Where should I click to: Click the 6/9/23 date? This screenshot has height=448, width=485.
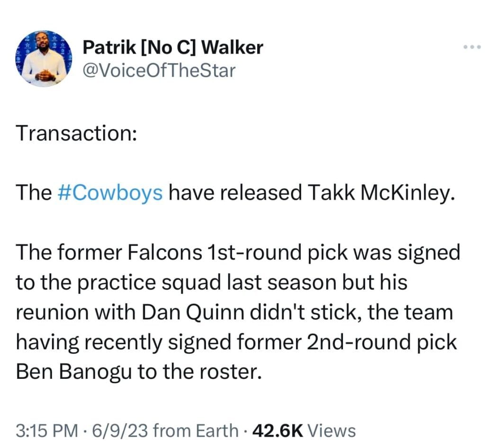point(120,430)
